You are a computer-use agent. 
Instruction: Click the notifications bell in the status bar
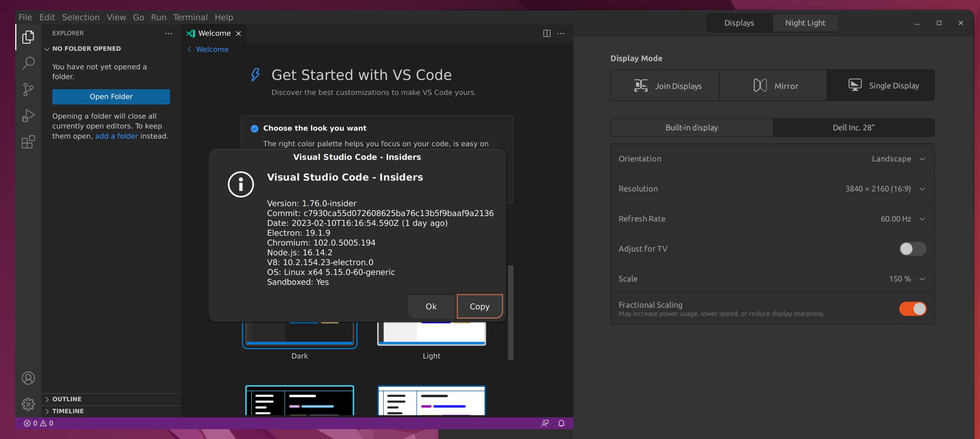tap(561, 423)
